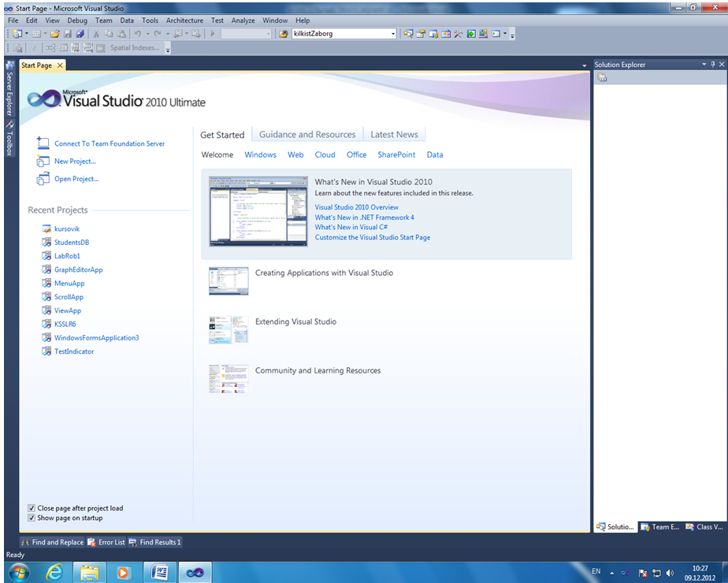Viewport: 728px width, 583px height.
Task: Expand the Add New Item dropdown arrow
Action: [45, 33]
